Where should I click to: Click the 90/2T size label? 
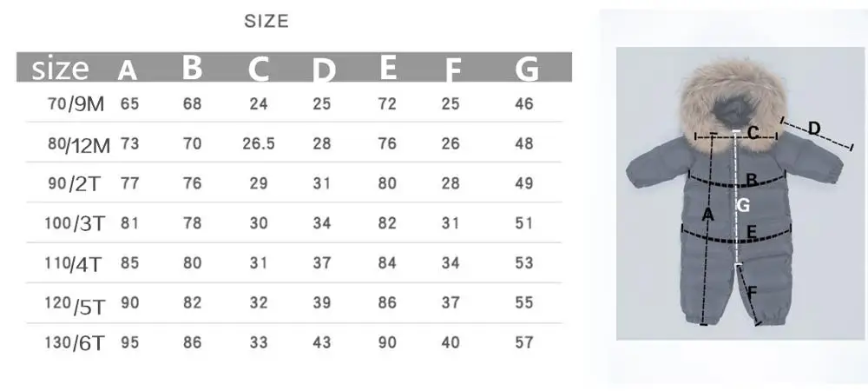point(76,184)
